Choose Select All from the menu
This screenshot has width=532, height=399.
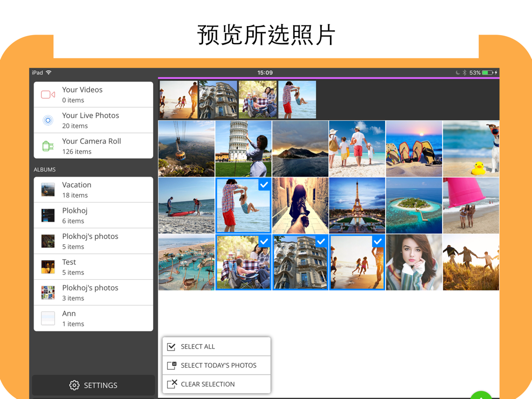pyautogui.click(x=217, y=346)
